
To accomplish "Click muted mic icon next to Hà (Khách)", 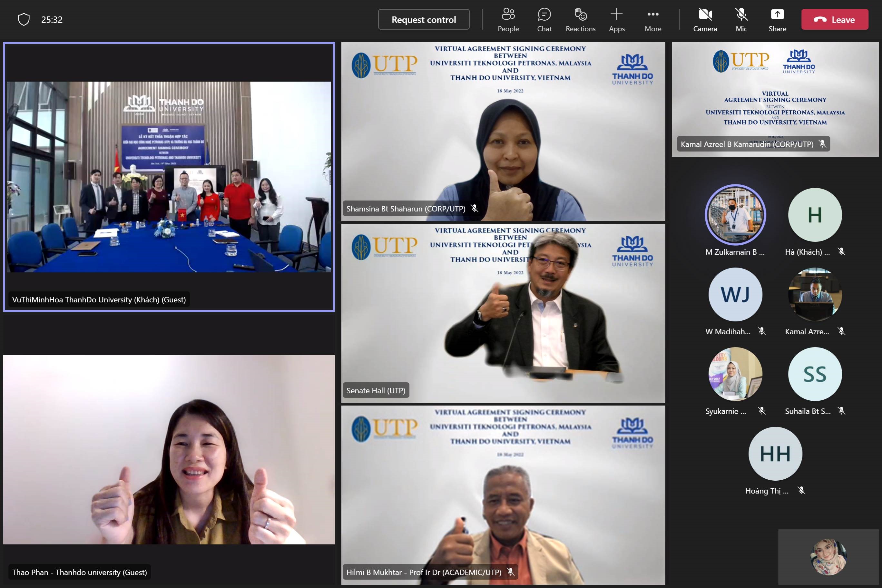I will click(x=841, y=252).
